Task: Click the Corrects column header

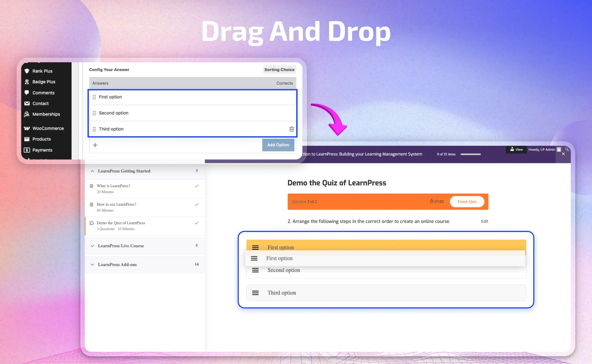Action: tap(284, 83)
